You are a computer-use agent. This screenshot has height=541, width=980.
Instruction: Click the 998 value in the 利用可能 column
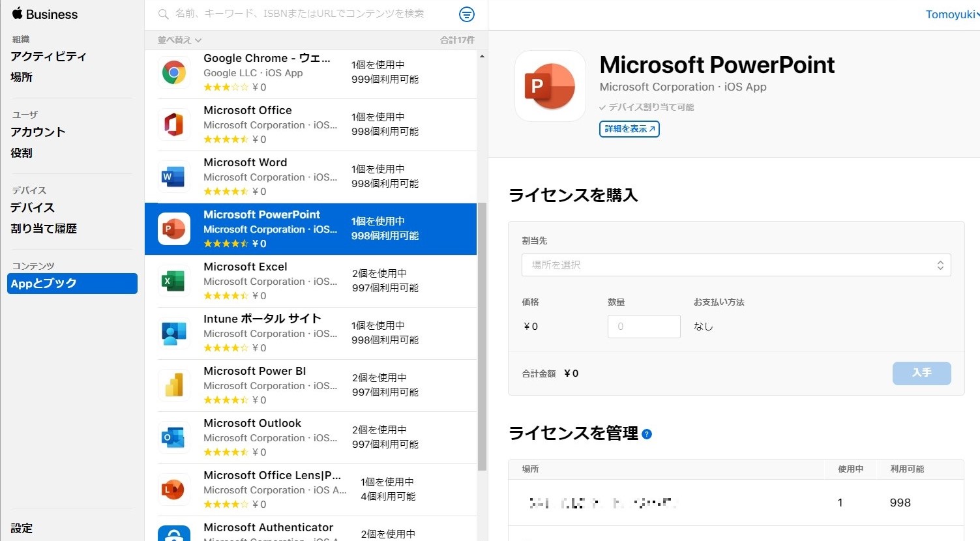pos(900,503)
